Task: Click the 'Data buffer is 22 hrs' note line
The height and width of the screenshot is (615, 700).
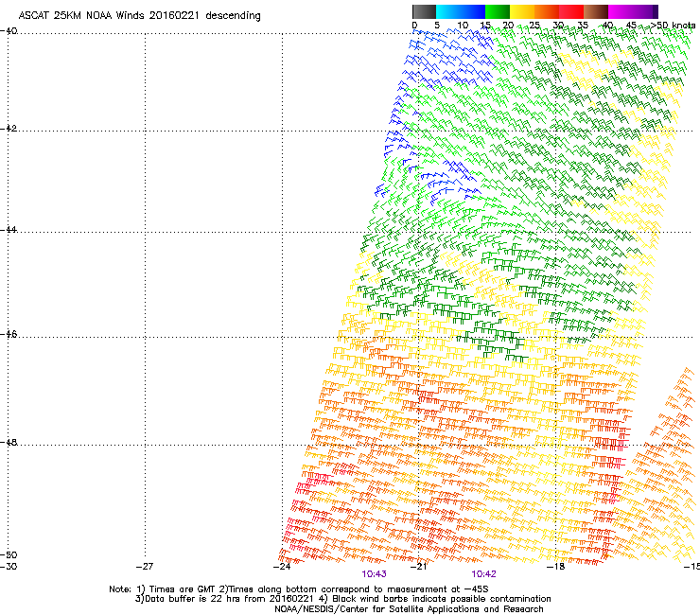Action: 342,599
